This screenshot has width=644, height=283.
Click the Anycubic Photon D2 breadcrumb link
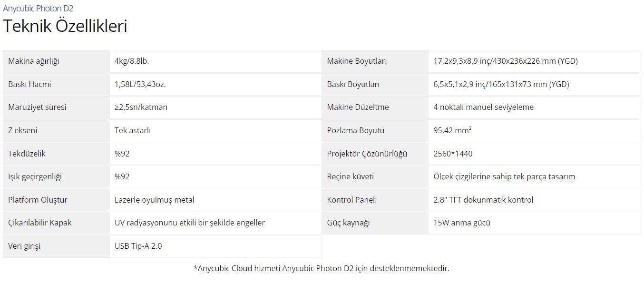click(38, 9)
